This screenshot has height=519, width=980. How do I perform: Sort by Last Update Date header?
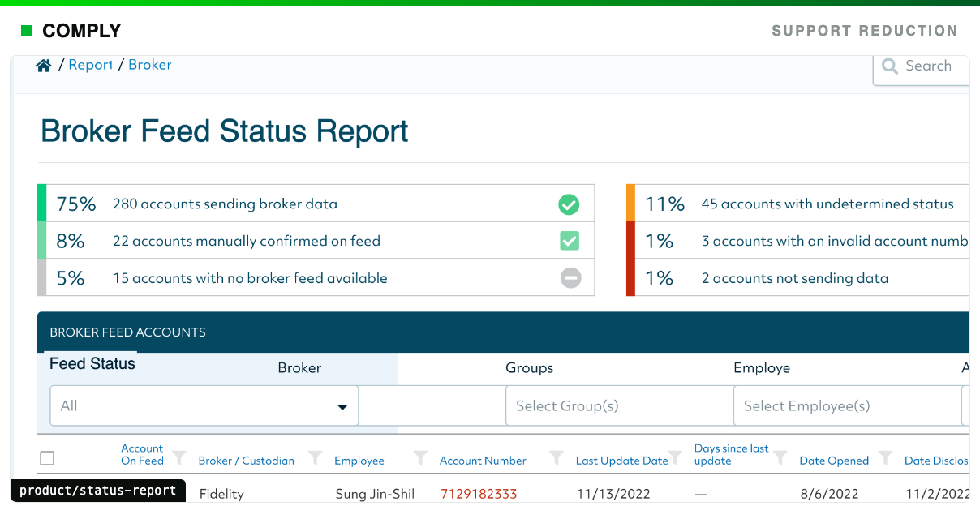click(x=622, y=461)
